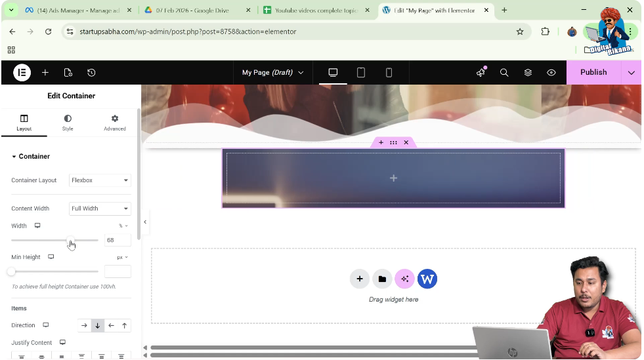Open the Content Width dropdown
Image resolution: width=644 pixels, height=360 pixels.
point(100,209)
